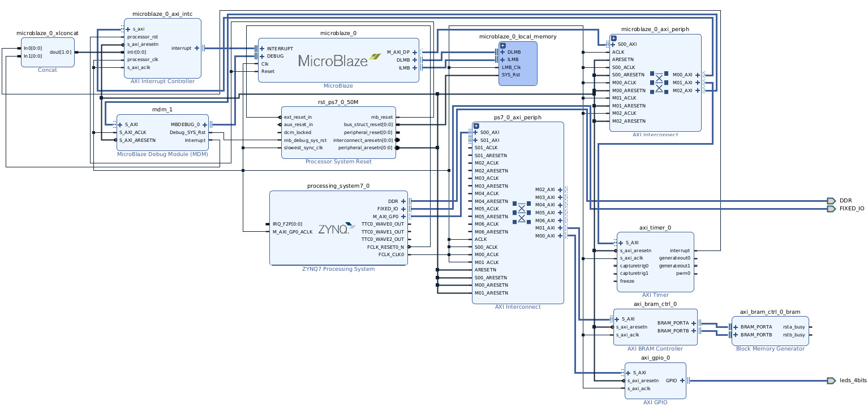Expand GPIO interface on axi_gpio_0
This screenshot has width=868, height=415.
coord(682,381)
